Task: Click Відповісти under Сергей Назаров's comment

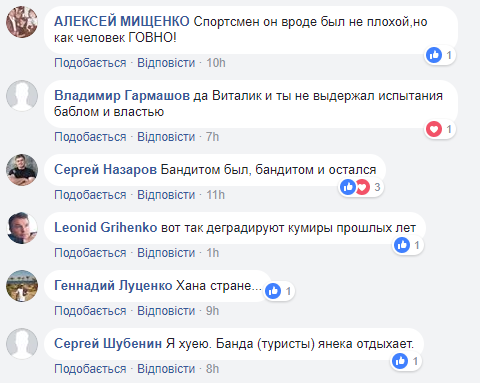Action: coord(166,195)
